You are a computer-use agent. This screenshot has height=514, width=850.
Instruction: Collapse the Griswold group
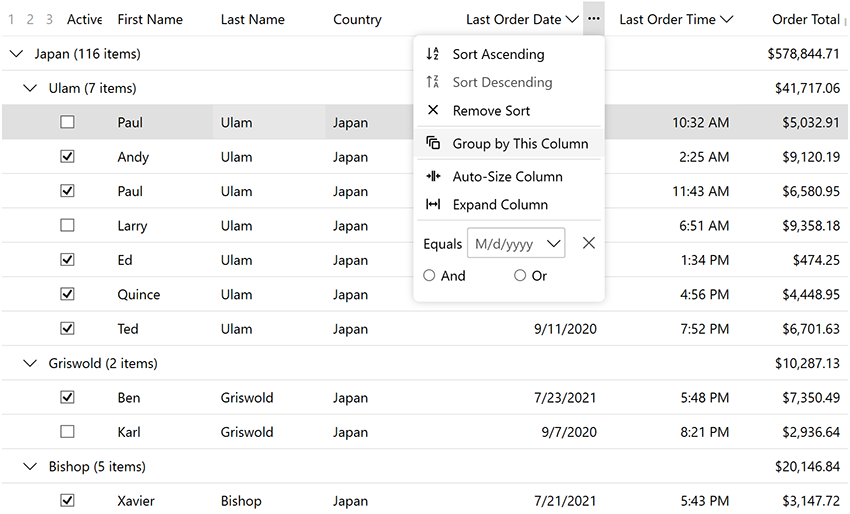click(x=30, y=364)
